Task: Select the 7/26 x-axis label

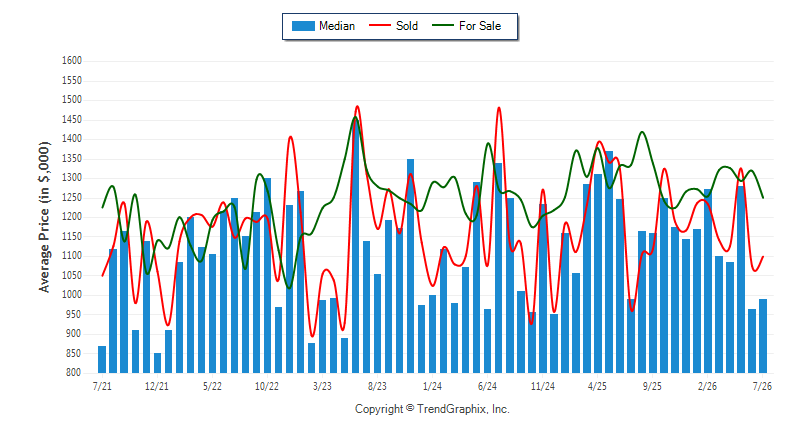Action: pyautogui.click(x=762, y=386)
